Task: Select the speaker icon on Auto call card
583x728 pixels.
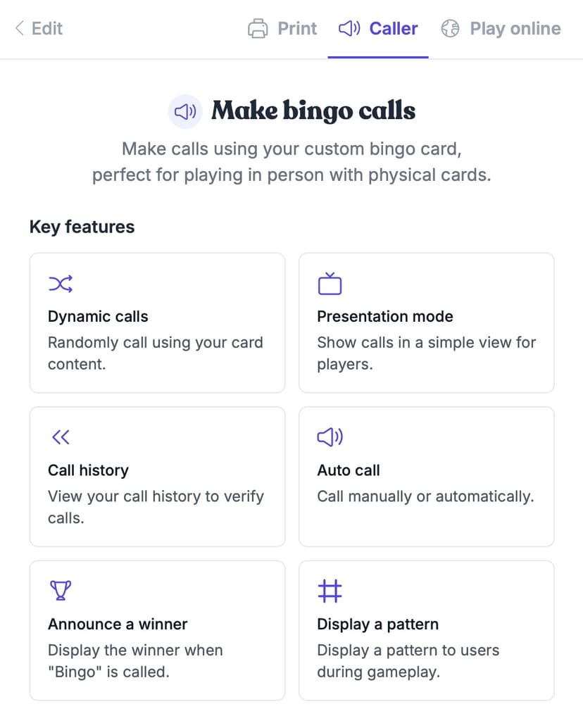Action: pyautogui.click(x=330, y=437)
